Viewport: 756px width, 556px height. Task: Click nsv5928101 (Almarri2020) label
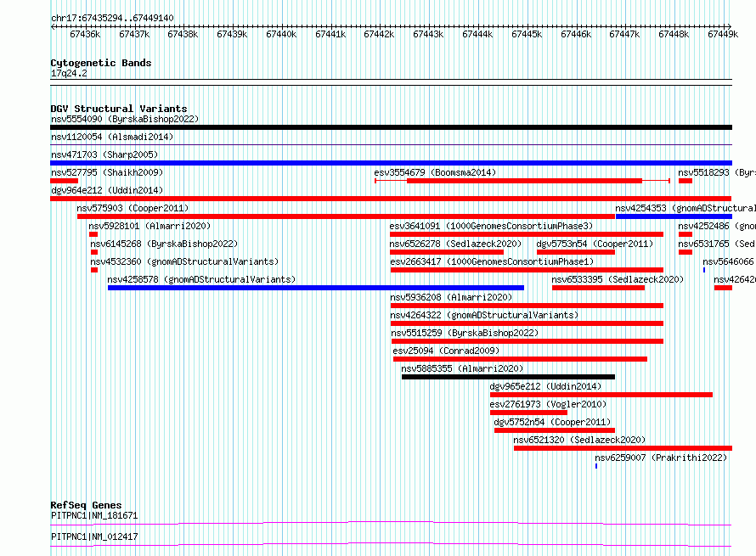(x=150, y=226)
